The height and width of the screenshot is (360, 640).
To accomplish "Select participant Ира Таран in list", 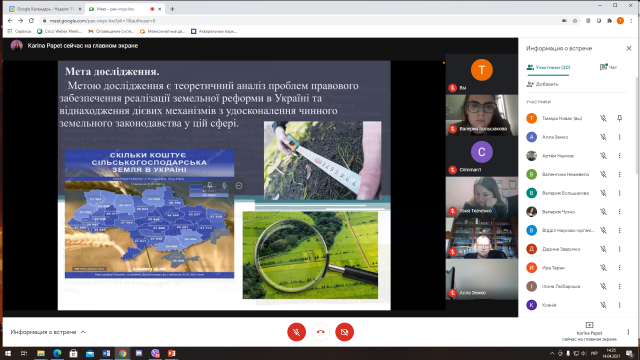I will coord(576,268).
